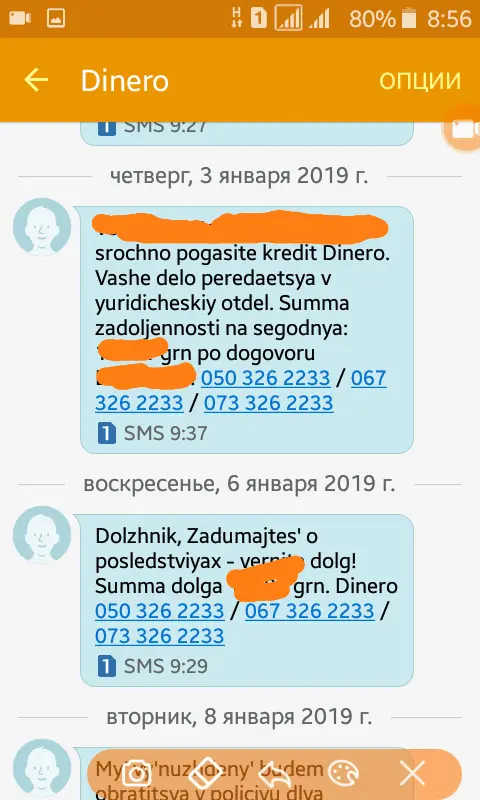This screenshot has width=480, height=800.
Task: Call 050 326 2233 from the 3 января message
Action: click(x=266, y=378)
